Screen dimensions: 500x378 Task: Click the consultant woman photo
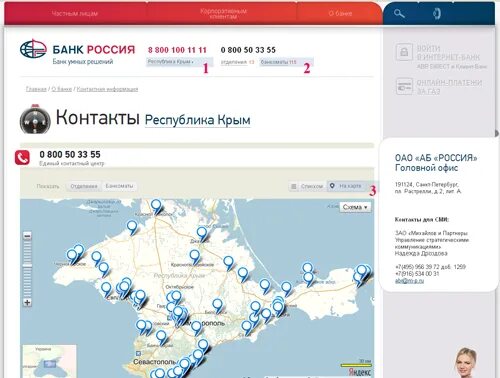coord(466,363)
